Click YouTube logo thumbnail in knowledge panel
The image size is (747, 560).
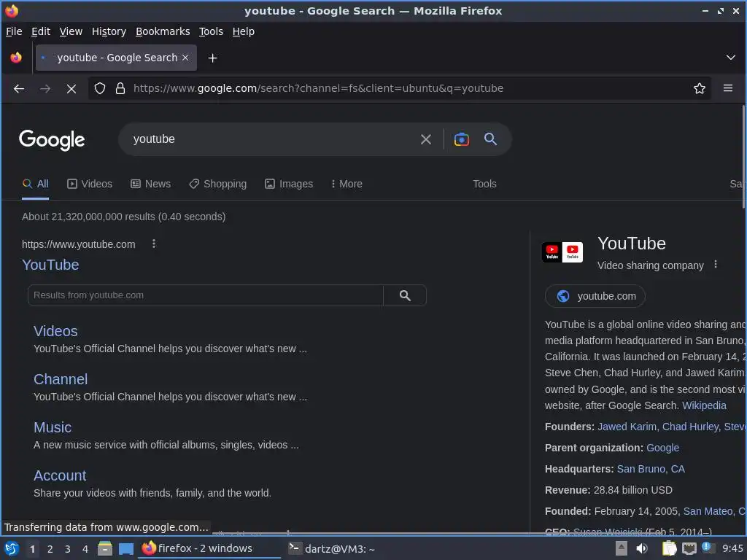coord(562,252)
